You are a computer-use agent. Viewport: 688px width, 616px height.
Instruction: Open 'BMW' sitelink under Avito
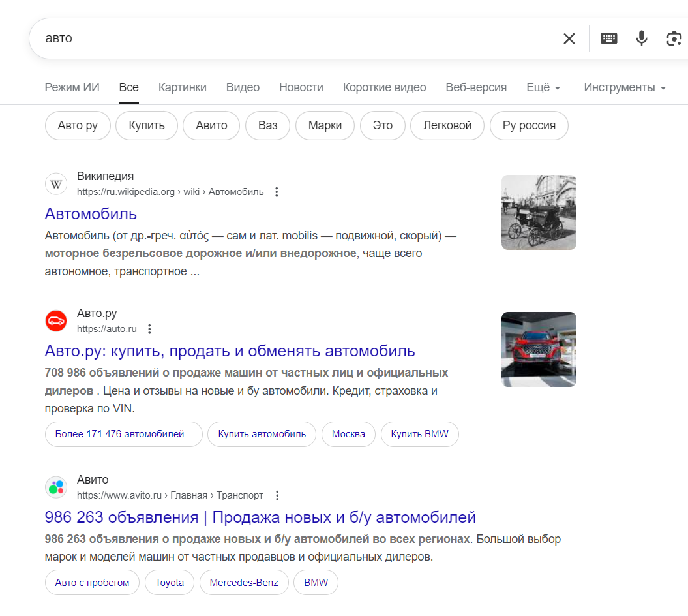click(316, 583)
